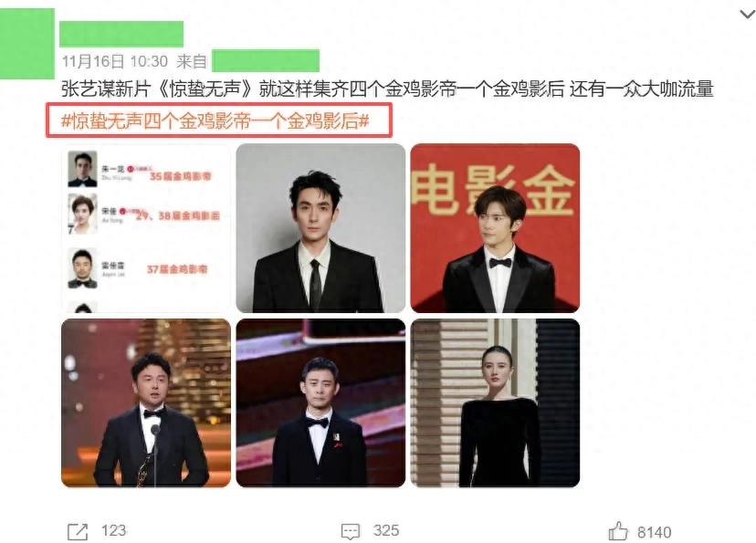This screenshot has width=756, height=543.
Task: Open hashtag #惊蛰无声四个金鸡影帝一个金鸡影后#
Action: [x=215, y=121]
